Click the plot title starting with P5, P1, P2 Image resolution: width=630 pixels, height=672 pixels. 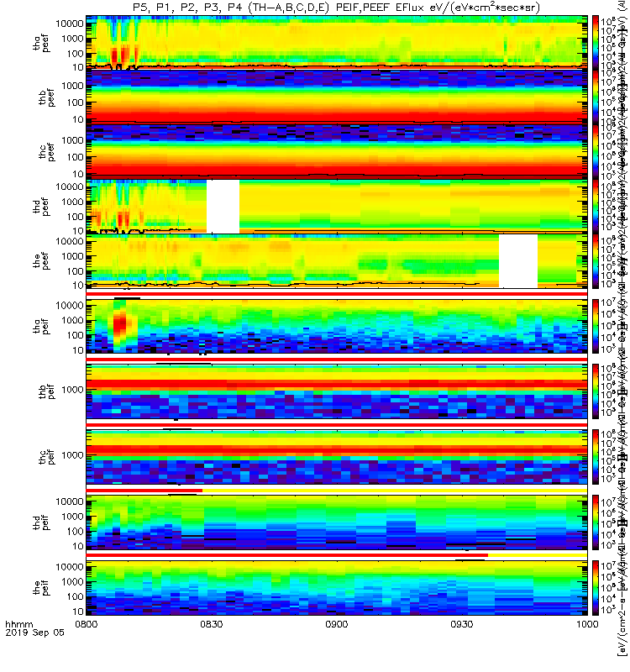[x=337, y=8]
